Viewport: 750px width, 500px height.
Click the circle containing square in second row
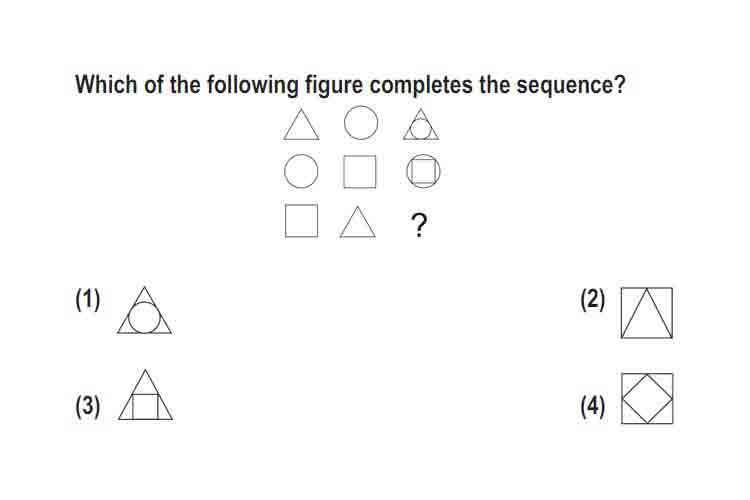[423, 171]
